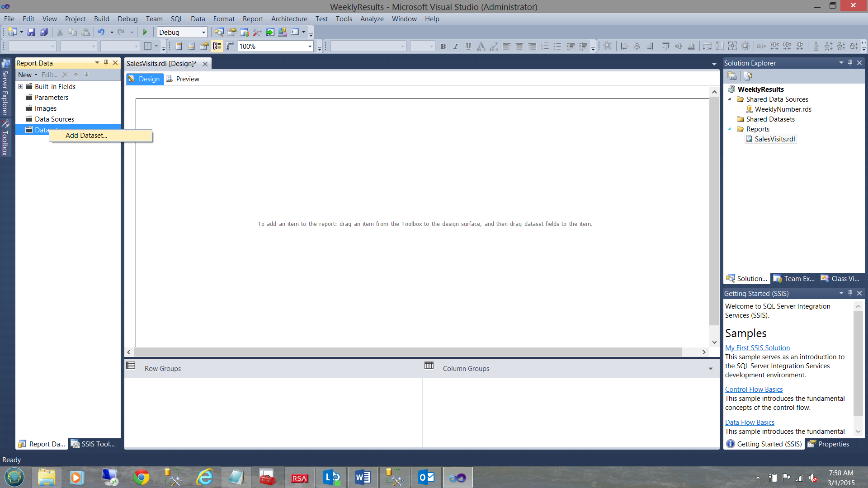
Task: Click the Save toolbar icon
Action: (31, 32)
